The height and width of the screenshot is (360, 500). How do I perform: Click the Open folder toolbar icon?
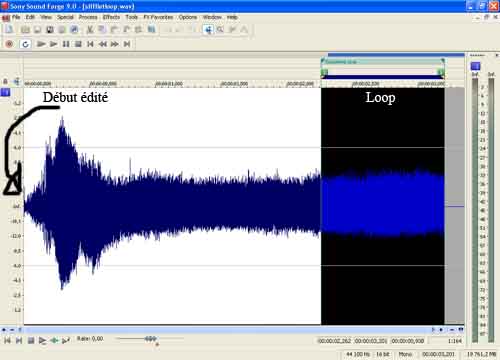point(25,30)
